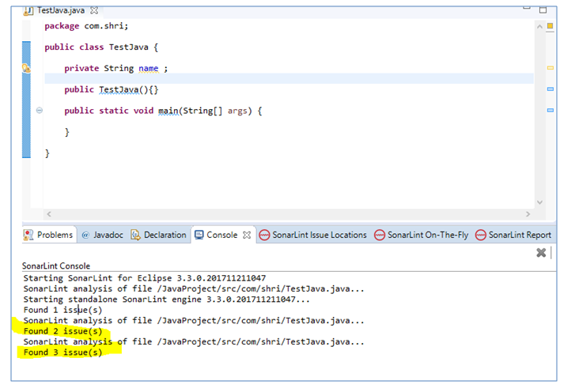Select the TestJava.java editor tab

coord(54,10)
